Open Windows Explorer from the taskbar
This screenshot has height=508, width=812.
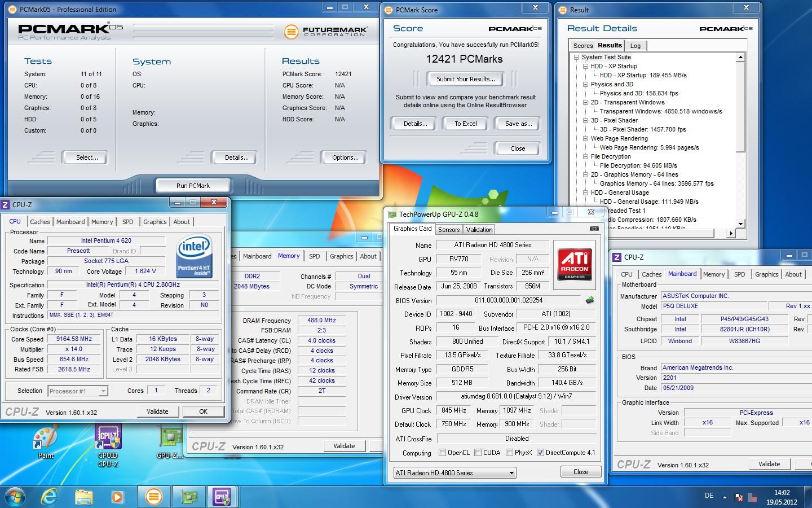pos(83,497)
